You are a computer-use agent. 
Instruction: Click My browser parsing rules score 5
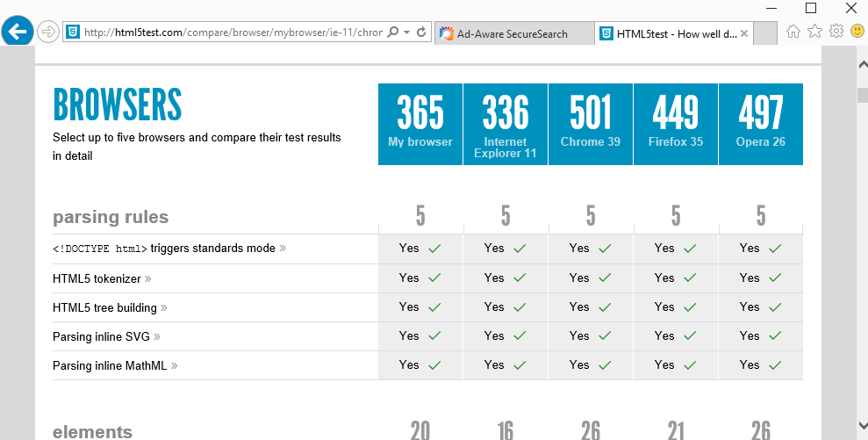pyautogui.click(x=420, y=216)
